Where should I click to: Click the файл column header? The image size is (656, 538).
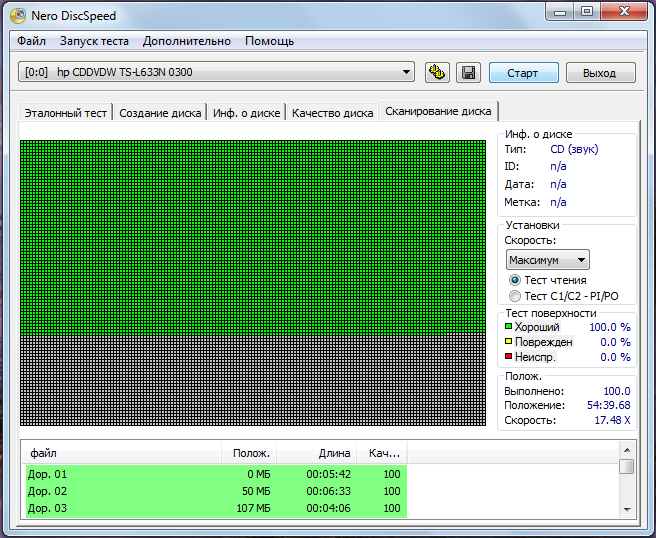click(122, 453)
